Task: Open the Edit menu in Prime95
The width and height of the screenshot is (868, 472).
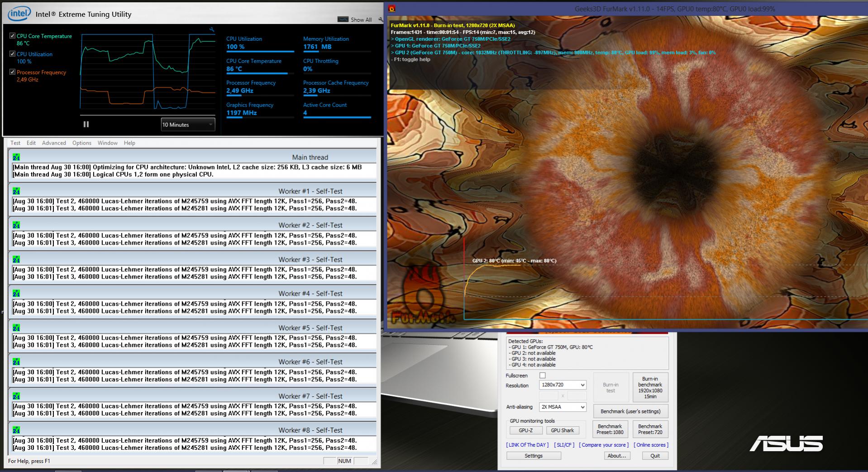Action: pos(31,143)
